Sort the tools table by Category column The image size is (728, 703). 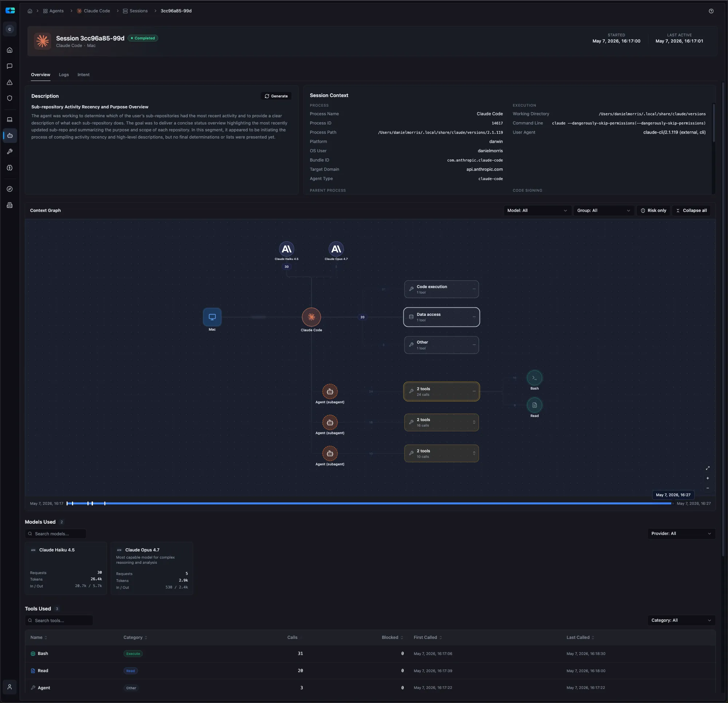(135, 638)
